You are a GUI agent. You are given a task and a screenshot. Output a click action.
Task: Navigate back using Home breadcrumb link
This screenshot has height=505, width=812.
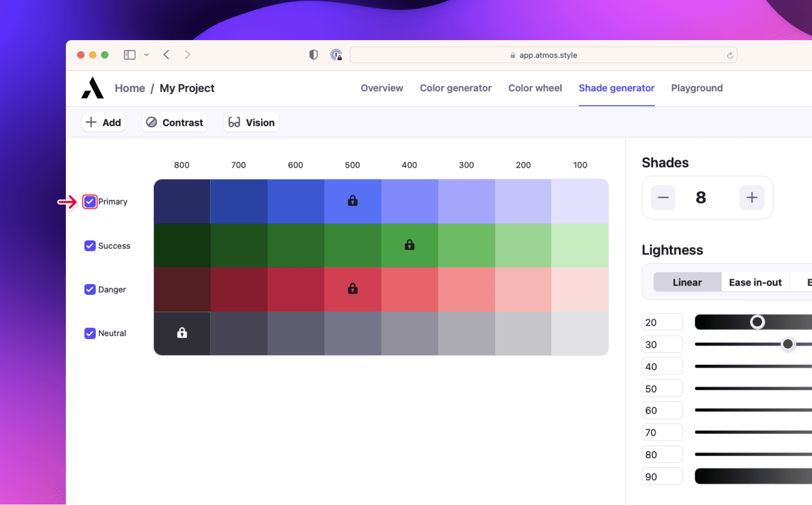[x=129, y=88]
